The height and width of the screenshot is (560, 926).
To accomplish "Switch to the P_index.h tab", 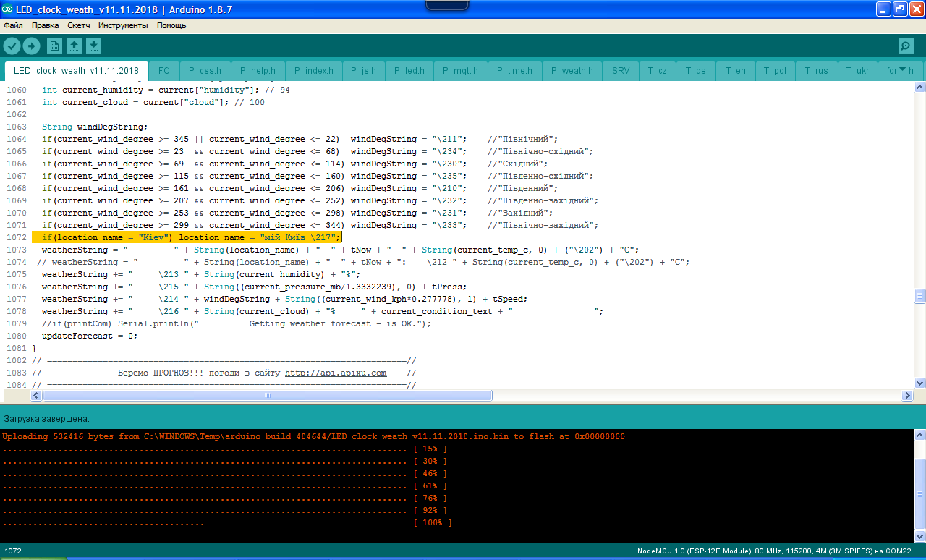I will 313,71.
